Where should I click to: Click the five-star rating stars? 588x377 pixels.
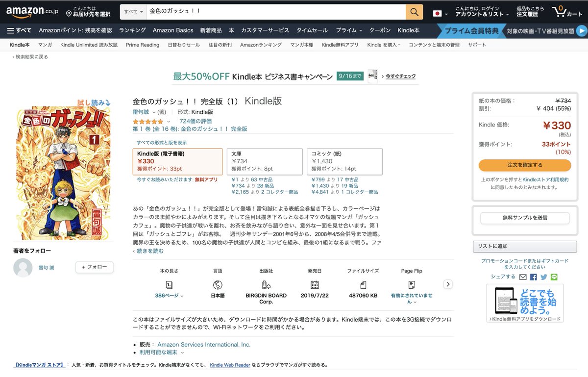click(x=148, y=121)
